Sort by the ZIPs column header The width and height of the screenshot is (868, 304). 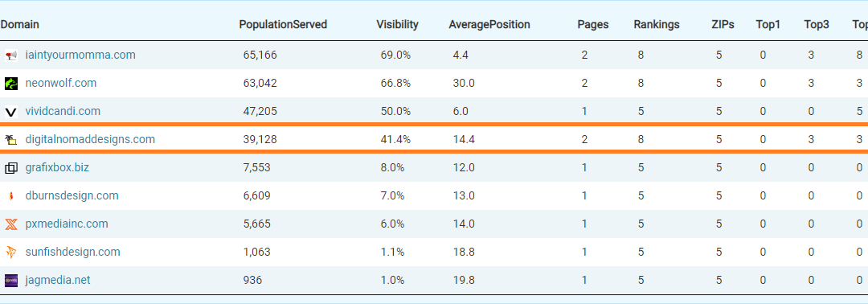tap(723, 24)
